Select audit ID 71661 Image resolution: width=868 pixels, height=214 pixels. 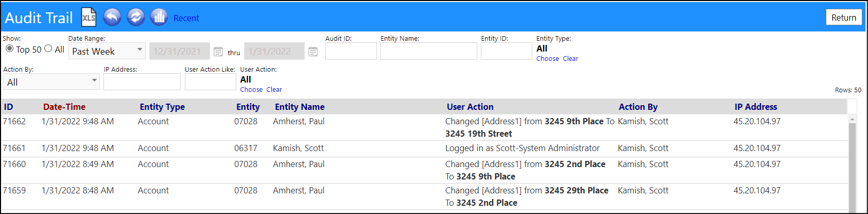[14, 148]
